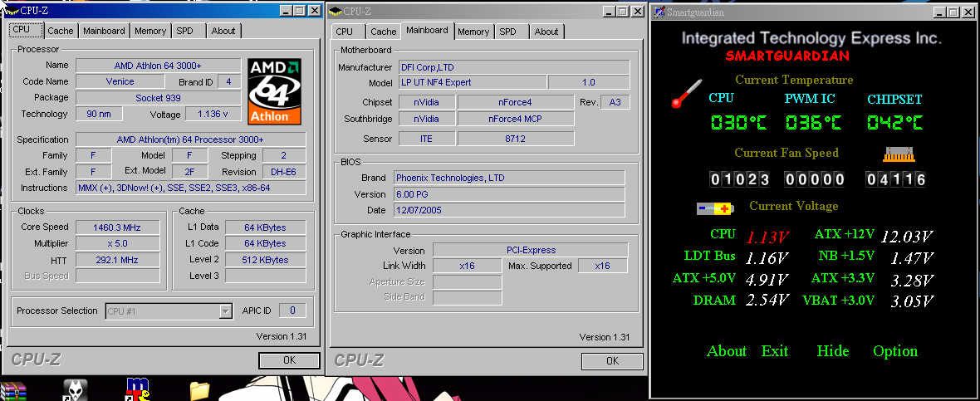This screenshot has width=980, height=401.
Task: Click the HTT value 292.1 MHz
Action: click(117, 260)
